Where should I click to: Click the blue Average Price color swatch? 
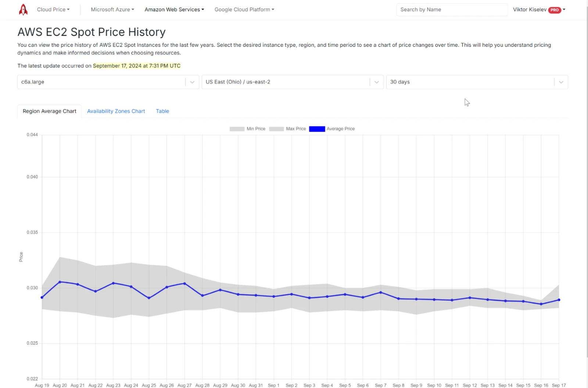[x=317, y=129]
